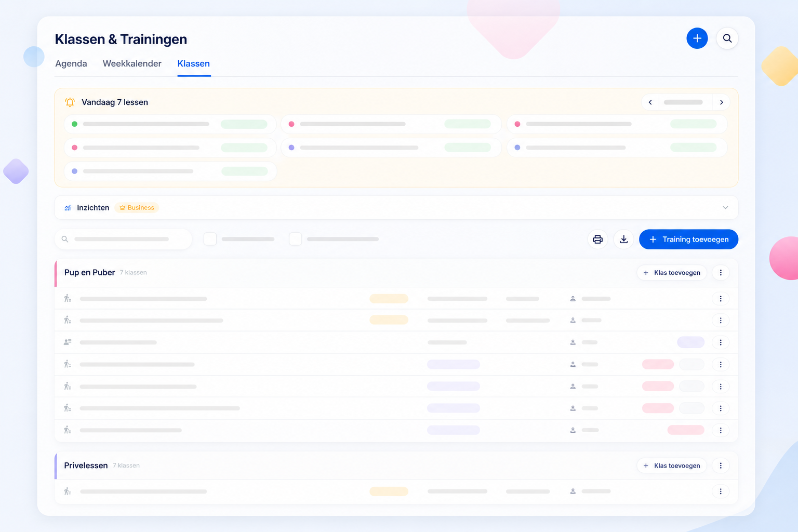Image resolution: width=798 pixels, height=532 pixels.
Task: Go to previous day in Vandaag panel
Action: pos(650,102)
